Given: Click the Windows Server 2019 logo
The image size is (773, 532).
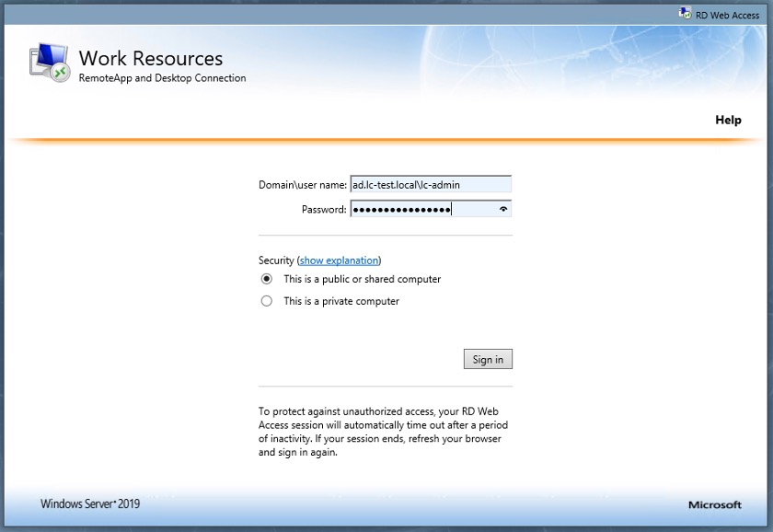Looking at the screenshot, I should pos(90,504).
